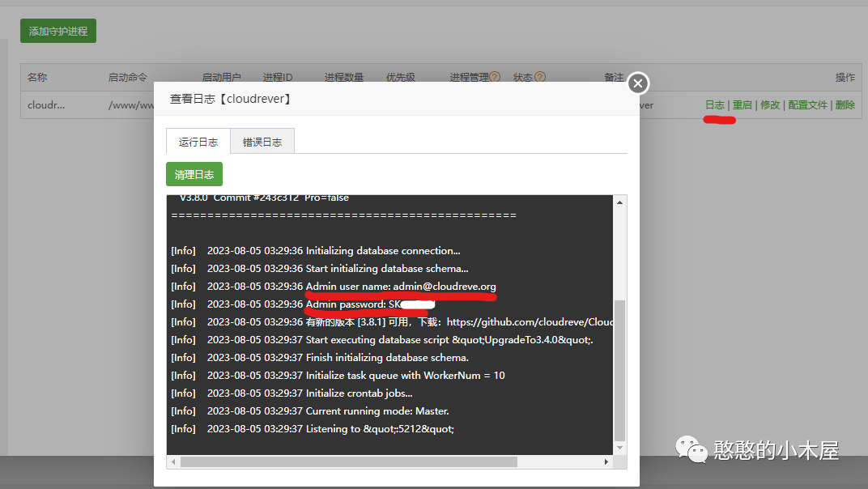Screen dimensions: 868x489
Task: Click the help icon beside 状态
Action: pos(540,77)
